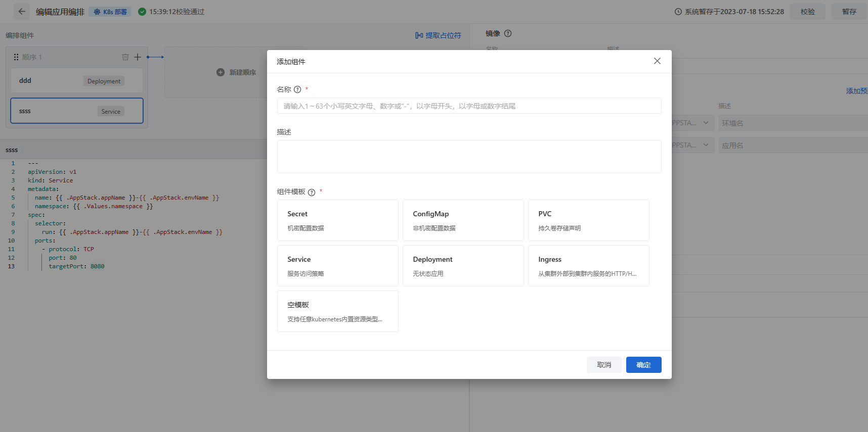Select the Ingress template card
This screenshot has width=868, height=432.
589,266
